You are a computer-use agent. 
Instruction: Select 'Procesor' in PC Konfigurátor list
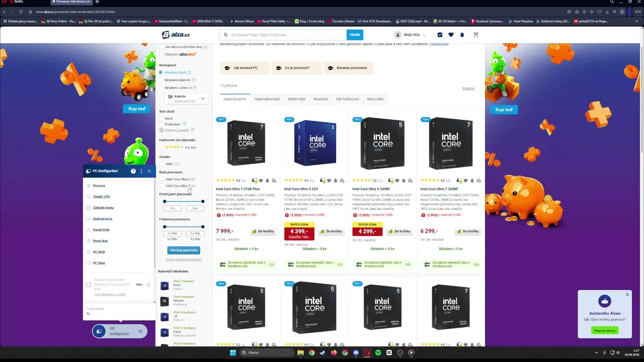[99, 186]
